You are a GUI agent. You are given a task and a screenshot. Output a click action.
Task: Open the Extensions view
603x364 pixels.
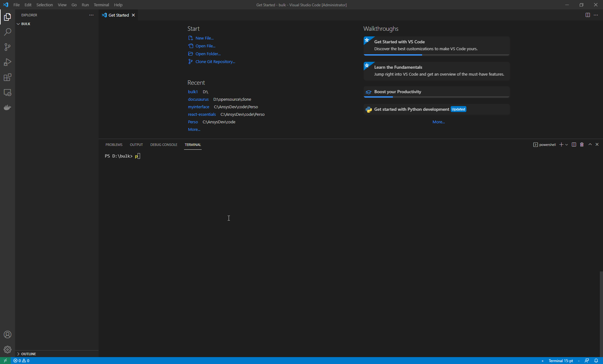click(x=8, y=77)
